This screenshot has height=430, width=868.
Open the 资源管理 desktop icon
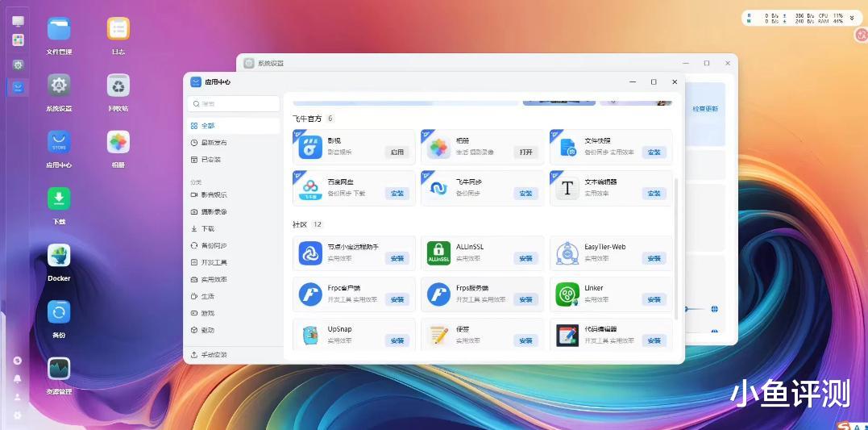(x=59, y=369)
